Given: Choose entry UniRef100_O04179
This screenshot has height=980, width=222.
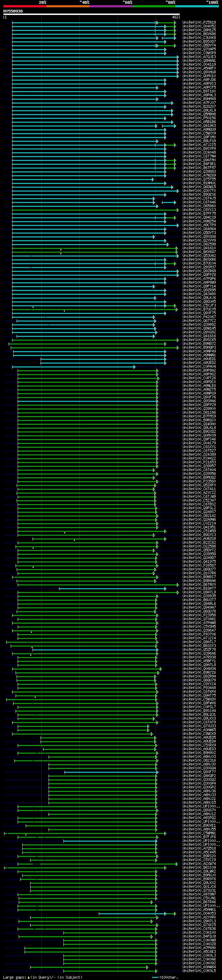Looking at the screenshot, I should coord(199,443).
